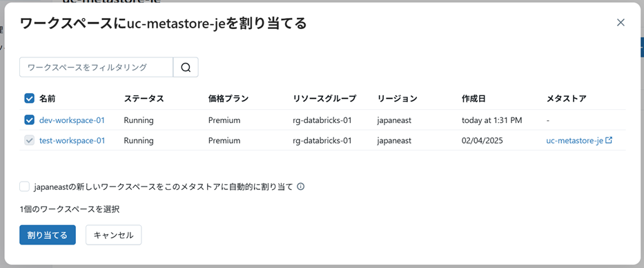Click Running status in dev-workspace-01 row
This screenshot has height=268, width=644.
click(139, 120)
